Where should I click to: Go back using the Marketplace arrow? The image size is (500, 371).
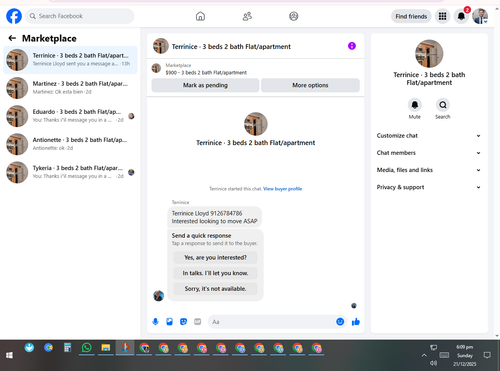12,38
